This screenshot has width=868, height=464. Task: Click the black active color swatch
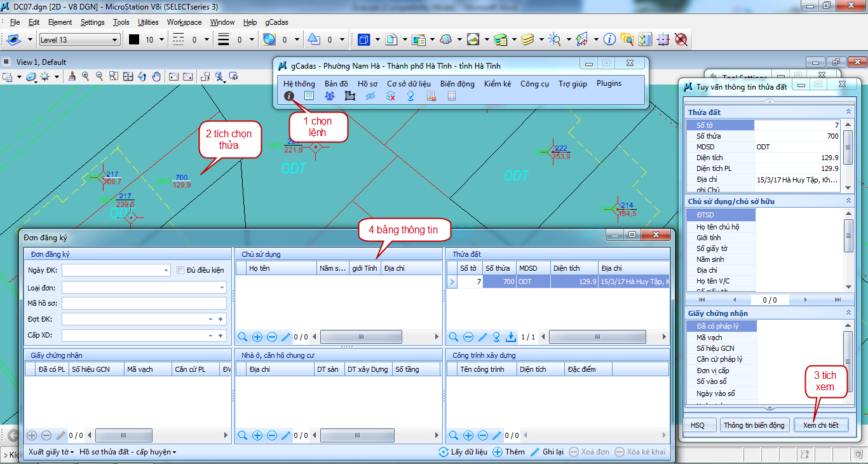(134, 40)
